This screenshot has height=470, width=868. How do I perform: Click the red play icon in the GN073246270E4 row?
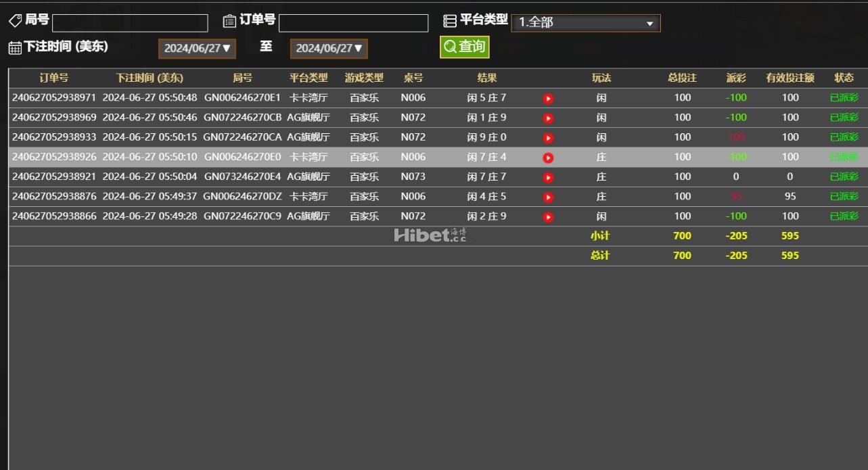548,178
